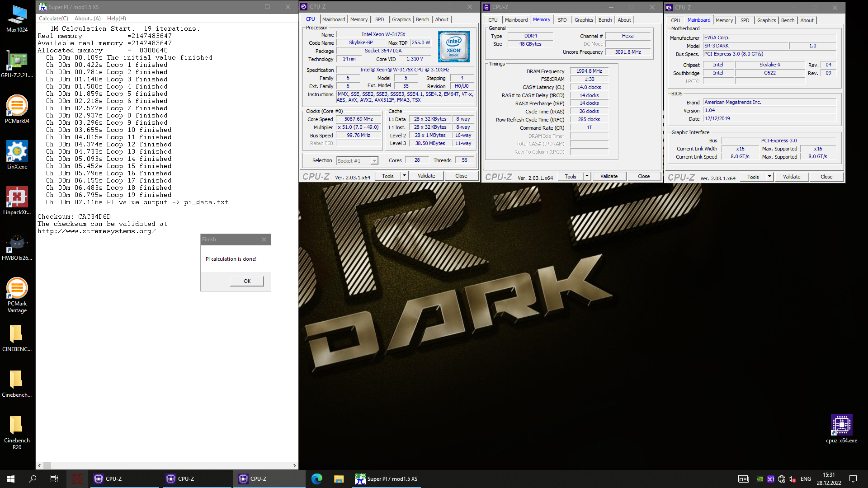
Task: Switch to first CPU-Z taskbar button
Action: tap(125, 479)
